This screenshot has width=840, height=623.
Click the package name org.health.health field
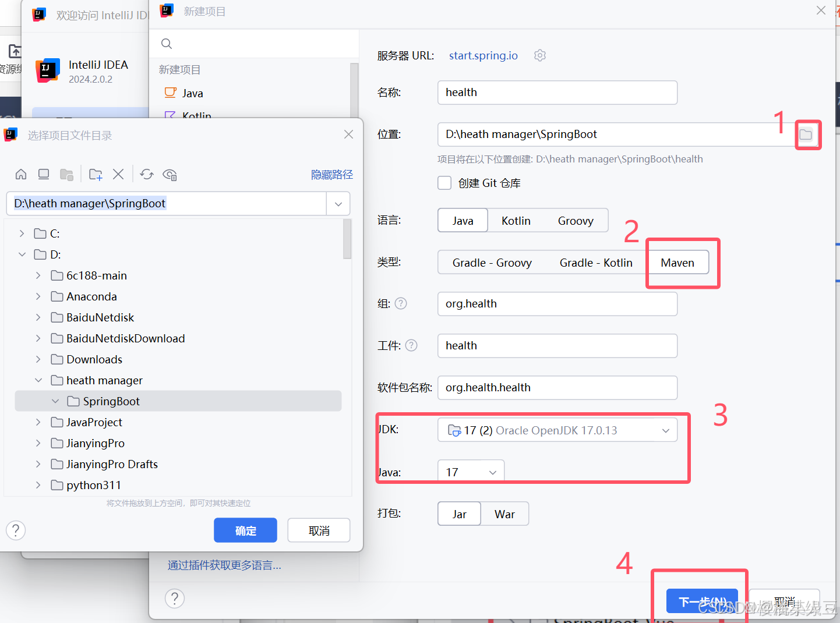click(x=557, y=388)
